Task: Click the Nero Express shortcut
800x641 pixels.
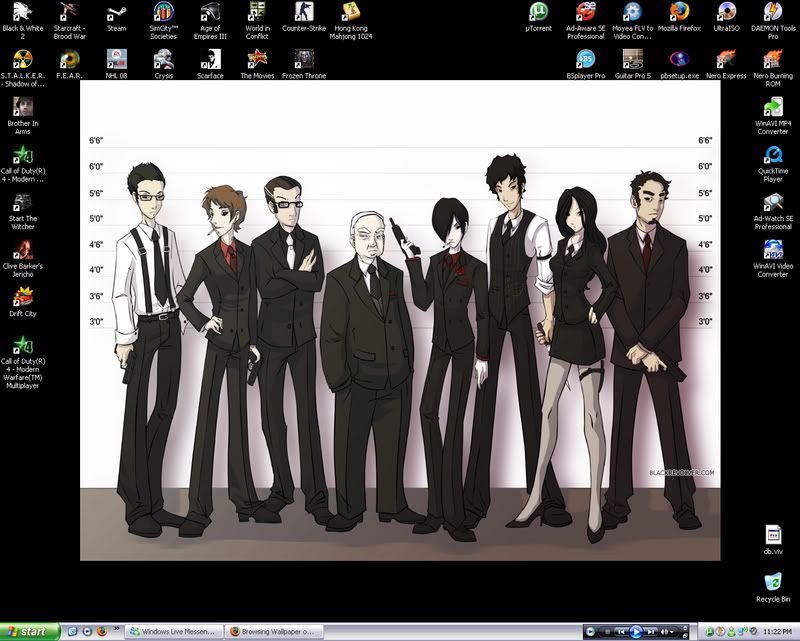Action: [x=727, y=64]
